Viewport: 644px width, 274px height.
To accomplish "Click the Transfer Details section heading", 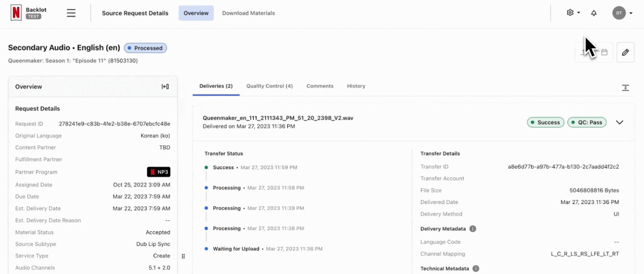I will (440, 154).
